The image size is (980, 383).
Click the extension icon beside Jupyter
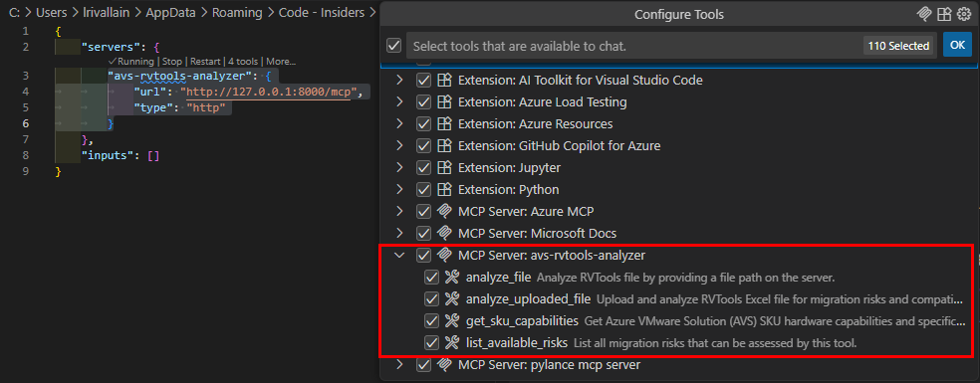[444, 167]
